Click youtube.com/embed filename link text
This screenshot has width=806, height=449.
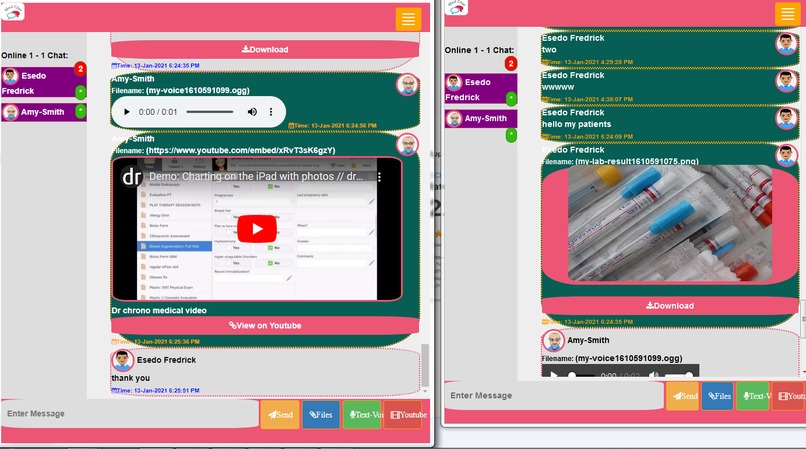tap(241, 150)
